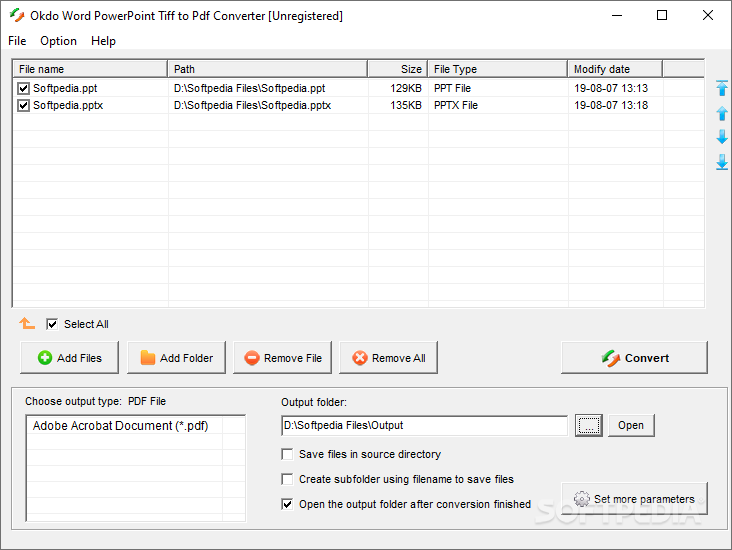Click into the Output folder path field
This screenshot has height=550, width=732.
coord(424,425)
